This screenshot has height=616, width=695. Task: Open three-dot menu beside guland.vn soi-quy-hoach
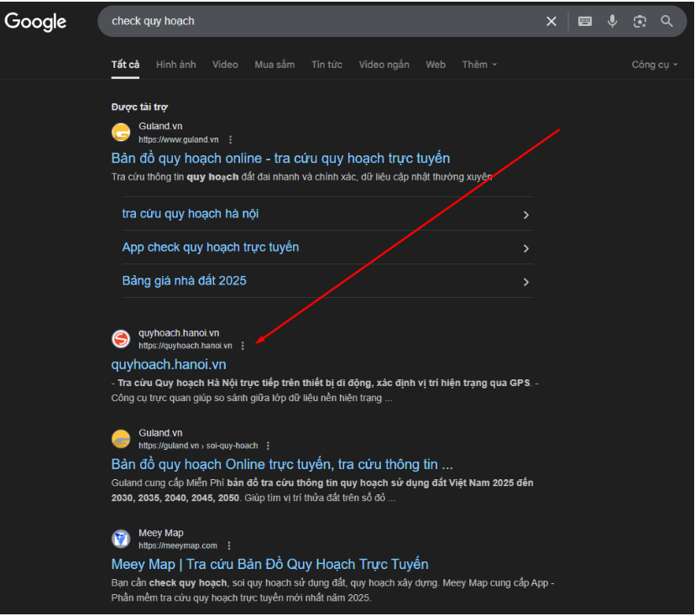[268, 446]
